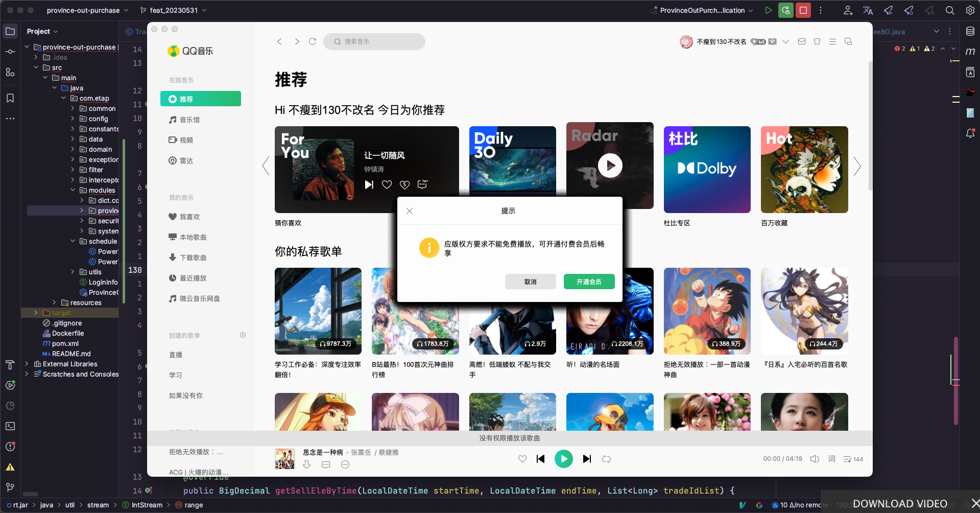Go forward with QQ音乐 forward arrow
Image resolution: width=980 pixels, height=513 pixels.
click(x=297, y=41)
